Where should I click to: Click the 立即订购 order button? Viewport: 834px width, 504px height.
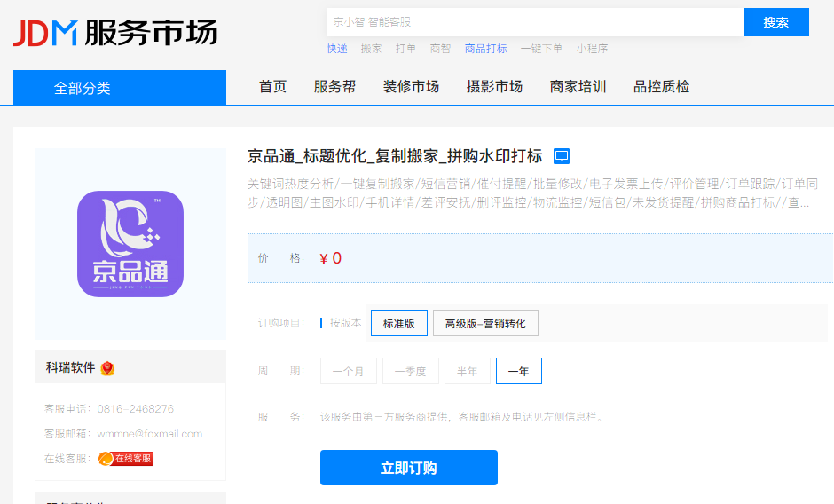click(x=408, y=468)
